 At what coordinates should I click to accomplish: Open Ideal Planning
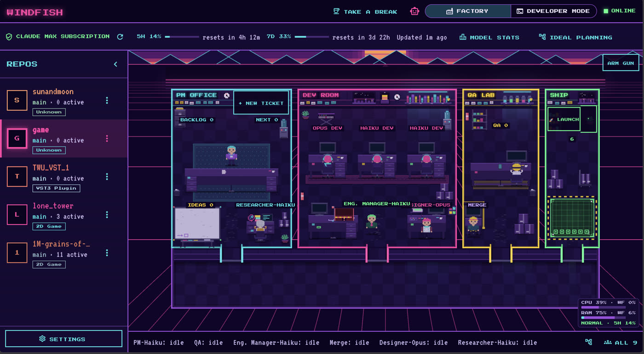(575, 37)
